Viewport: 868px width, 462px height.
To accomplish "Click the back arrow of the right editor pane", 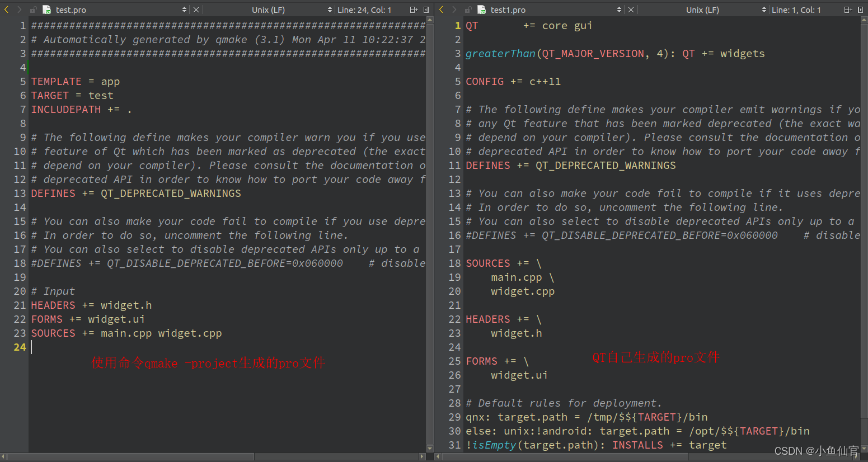I will click(440, 10).
